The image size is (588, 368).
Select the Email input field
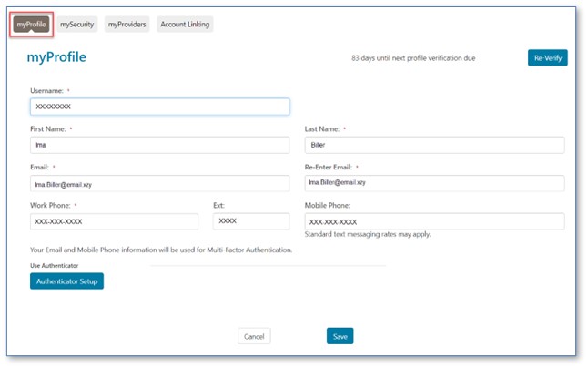pos(159,183)
